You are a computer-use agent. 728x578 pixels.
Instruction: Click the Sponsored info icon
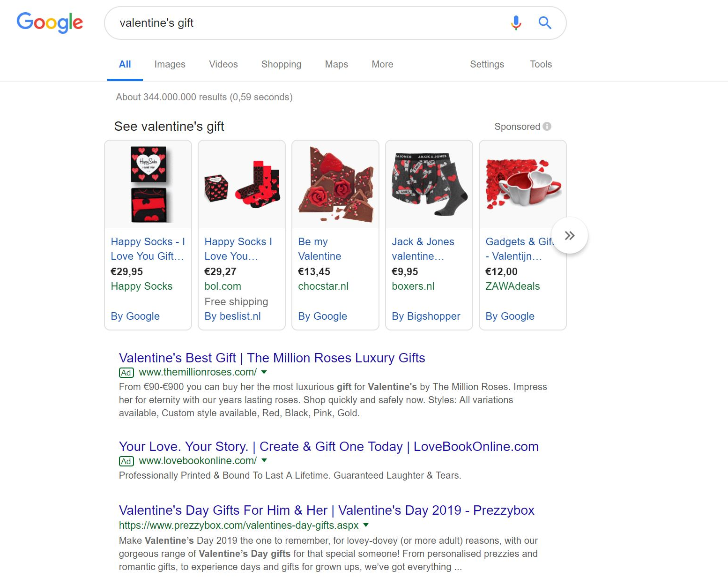547,127
